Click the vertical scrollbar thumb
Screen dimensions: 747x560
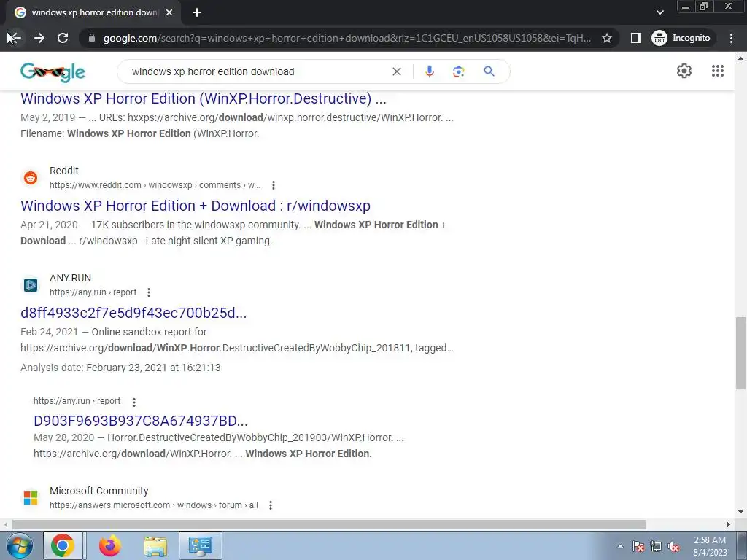tap(740, 353)
